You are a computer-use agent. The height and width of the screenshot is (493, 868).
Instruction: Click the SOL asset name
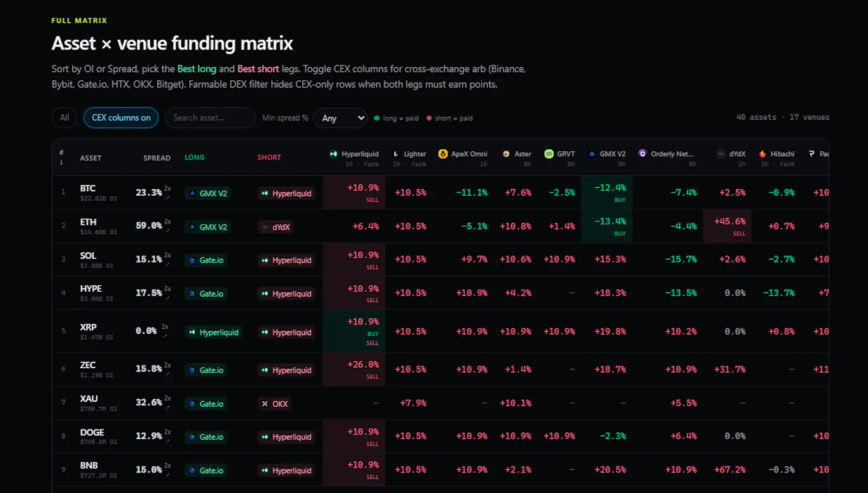click(x=88, y=255)
